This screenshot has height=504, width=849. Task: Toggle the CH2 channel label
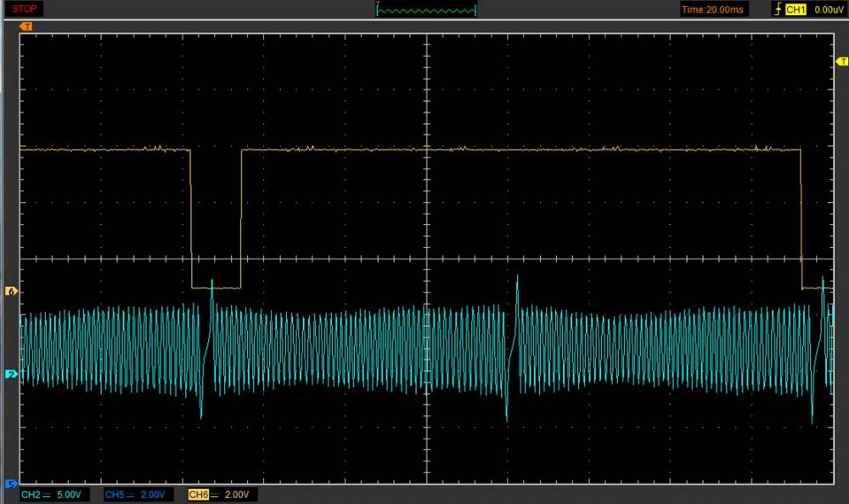click(31, 495)
